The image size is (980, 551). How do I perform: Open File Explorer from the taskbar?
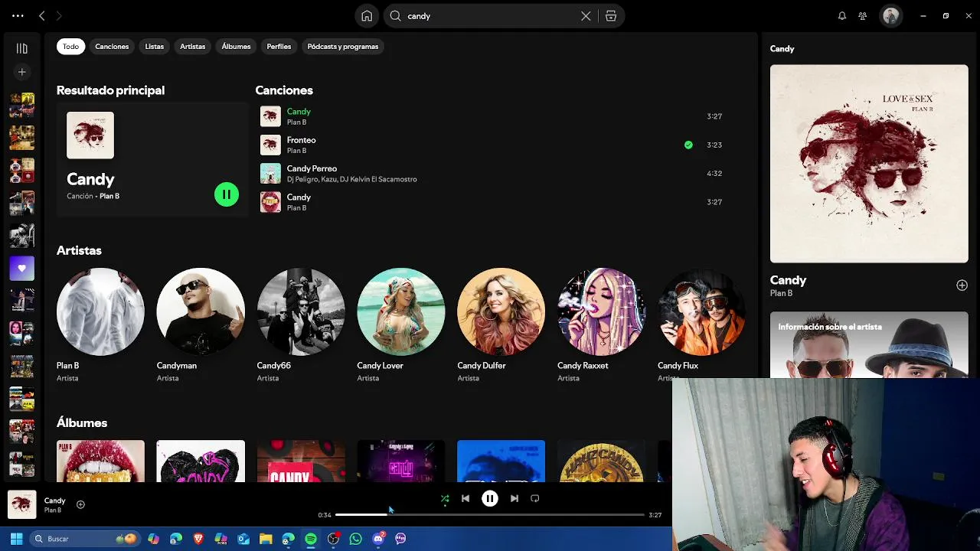[x=266, y=539]
